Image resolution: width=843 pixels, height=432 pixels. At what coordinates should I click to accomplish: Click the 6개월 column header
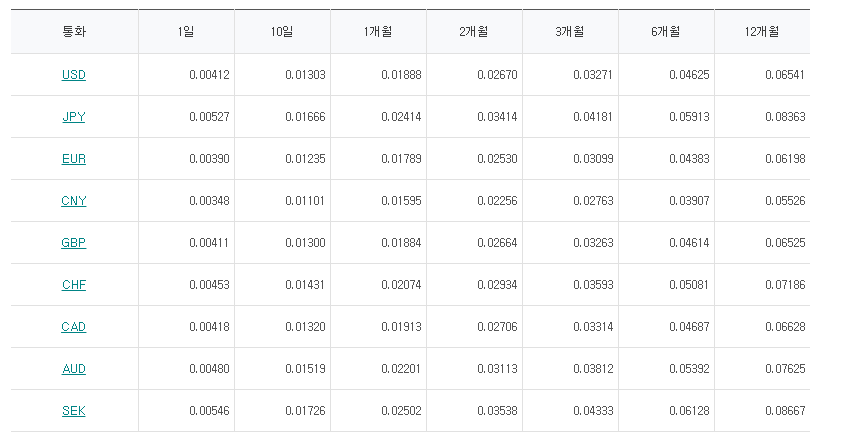click(x=666, y=32)
